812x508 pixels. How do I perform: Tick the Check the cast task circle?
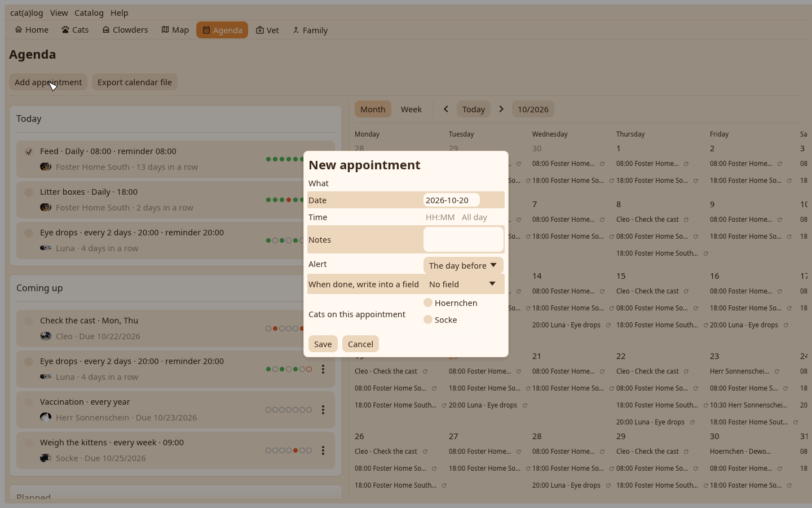pos(29,321)
